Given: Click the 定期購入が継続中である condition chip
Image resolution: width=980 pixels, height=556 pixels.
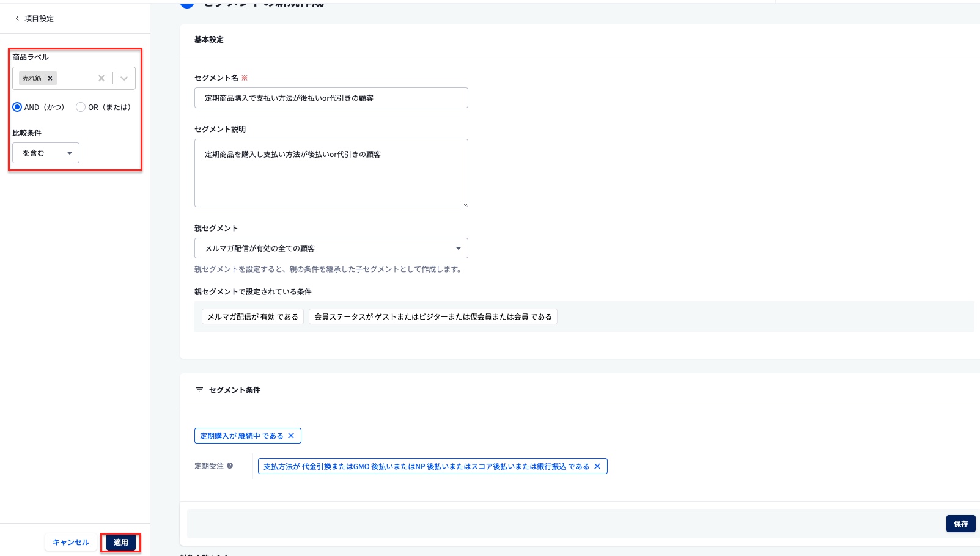Looking at the screenshot, I should 241,436.
